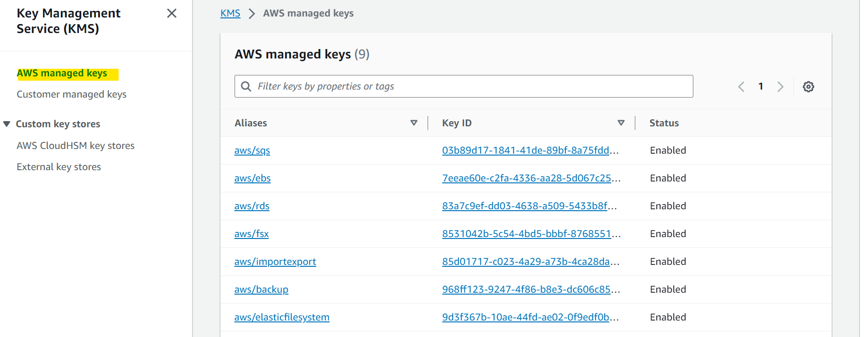Open the aws/sqs key alias

[x=252, y=150]
